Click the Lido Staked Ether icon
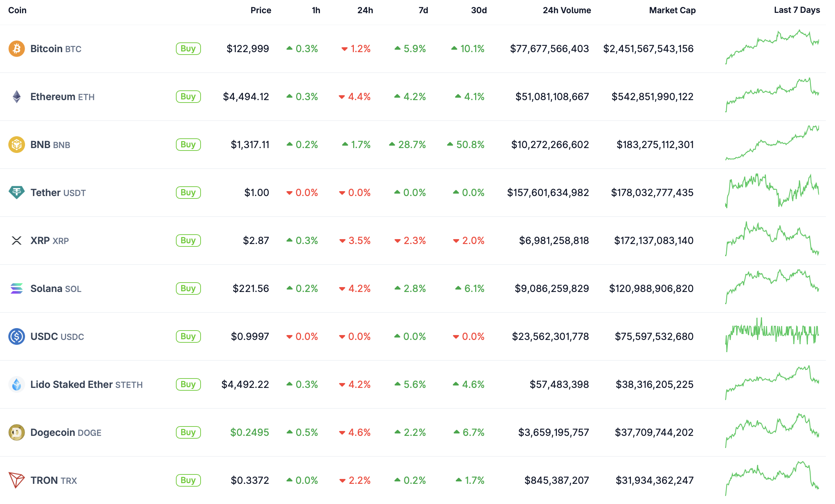 pyautogui.click(x=16, y=384)
